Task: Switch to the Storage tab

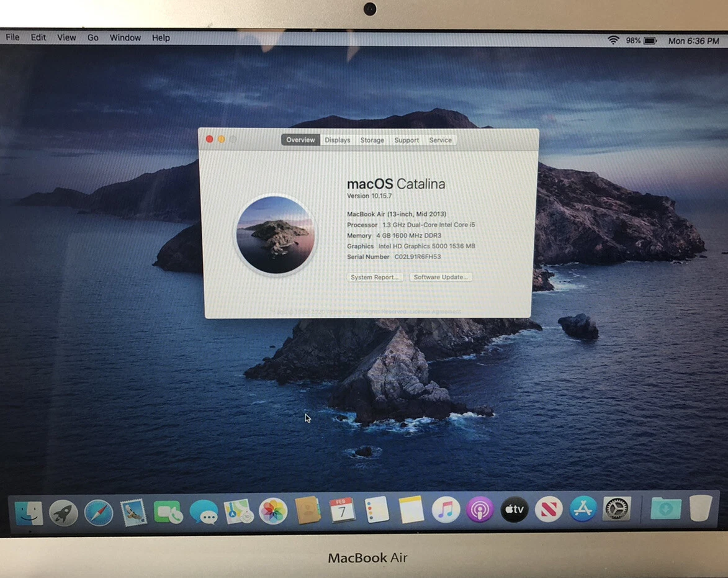Action: point(372,140)
